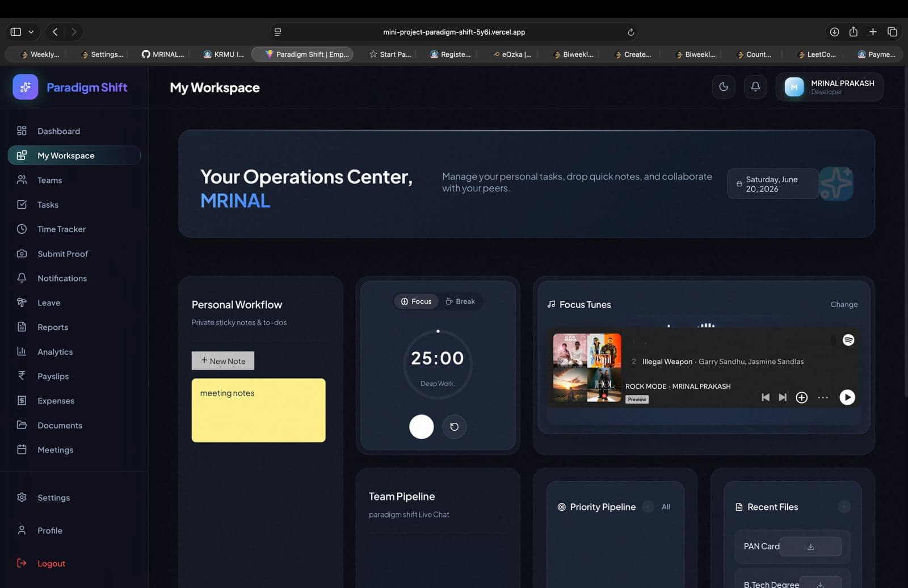The width and height of the screenshot is (908, 588).
Task: Click the Team Pipeline heading
Action: [402, 497]
